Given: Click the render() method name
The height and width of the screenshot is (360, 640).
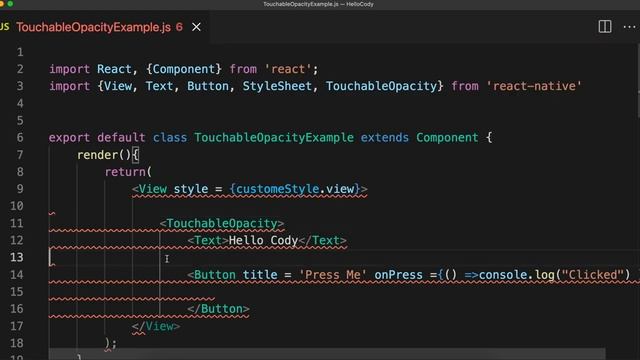Looking at the screenshot, I should click(x=97, y=155).
